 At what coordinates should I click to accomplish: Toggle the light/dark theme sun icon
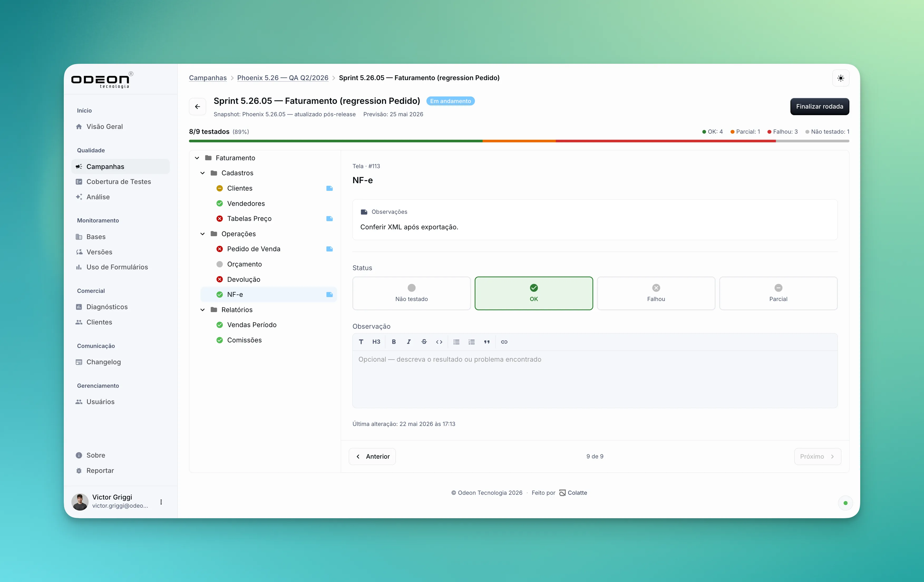[x=840, y=78]
